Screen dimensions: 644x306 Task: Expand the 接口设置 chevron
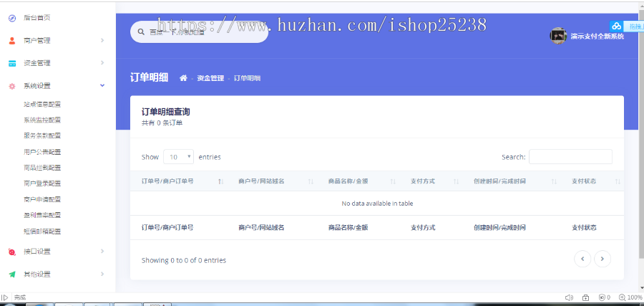coord(102,252)
